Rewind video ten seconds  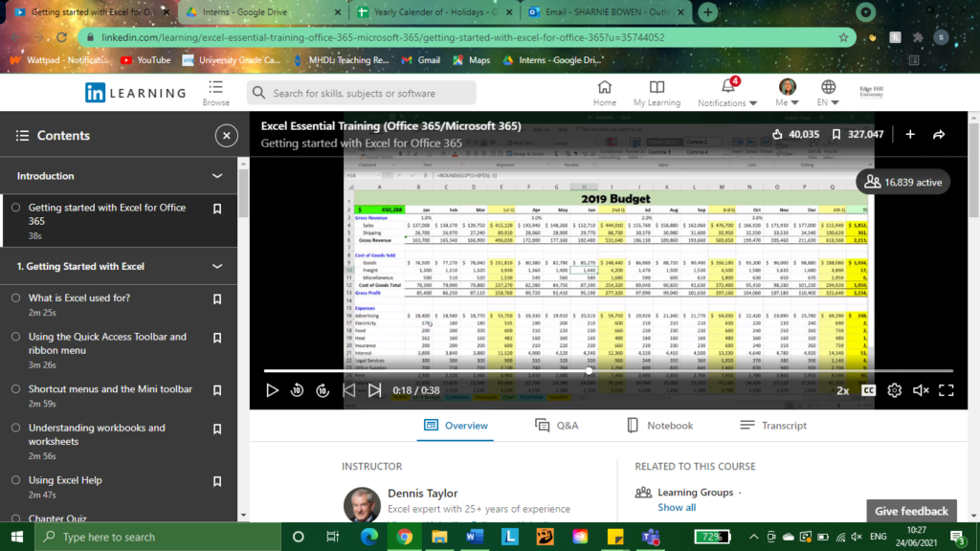coord(297,390)
